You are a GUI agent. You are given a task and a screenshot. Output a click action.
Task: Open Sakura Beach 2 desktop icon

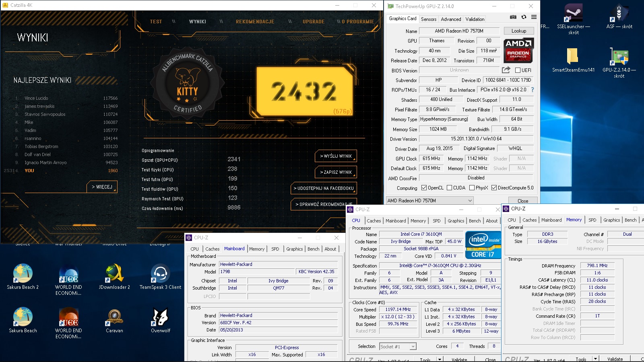[x=23, y=276]
